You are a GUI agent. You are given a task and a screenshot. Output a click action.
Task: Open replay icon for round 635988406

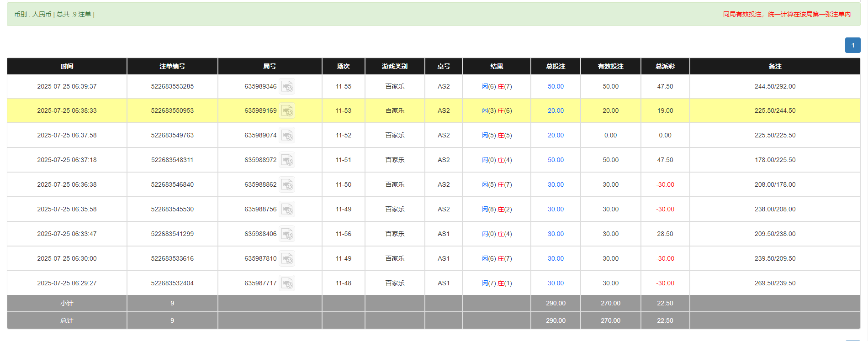(x=287, y=234)
